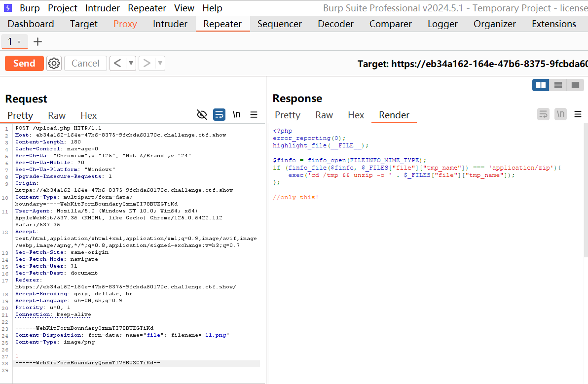The image size is (588, 384).
Task: Click the orange Send button
Action: tap(24, 63)
